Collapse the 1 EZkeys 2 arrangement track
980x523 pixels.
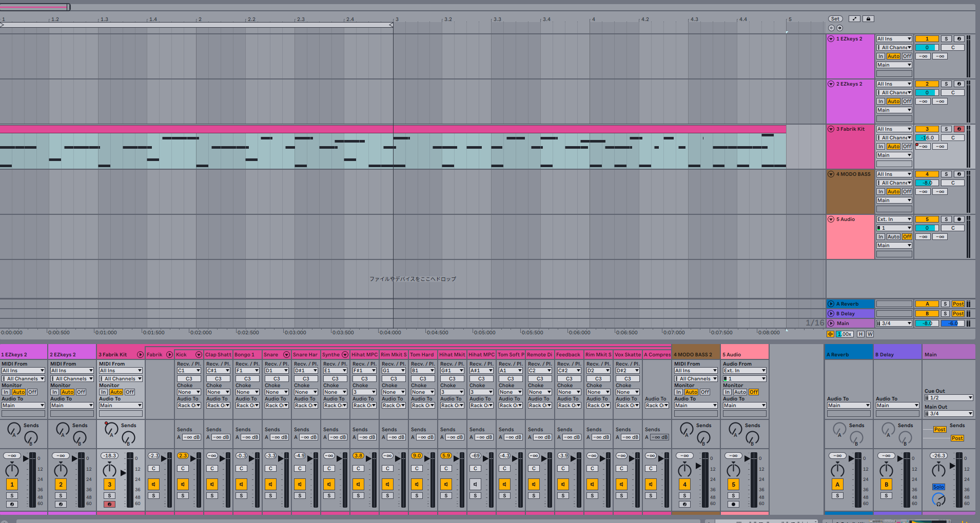[x=831, y=39]
